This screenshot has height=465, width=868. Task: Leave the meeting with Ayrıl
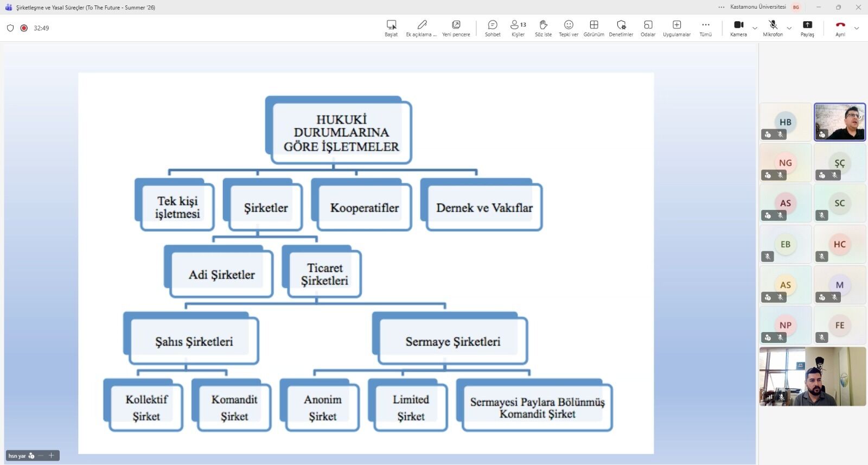coord(840,28)
